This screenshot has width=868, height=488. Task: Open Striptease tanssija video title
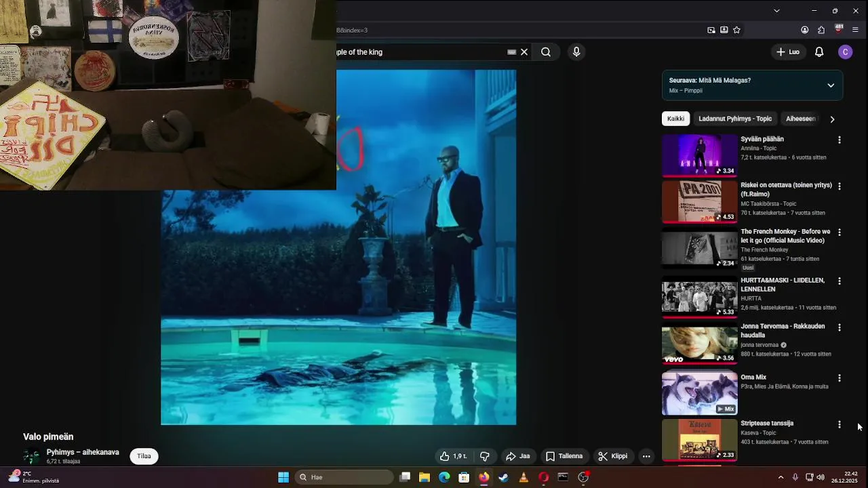pyautogui.click(x=767, y=424)
